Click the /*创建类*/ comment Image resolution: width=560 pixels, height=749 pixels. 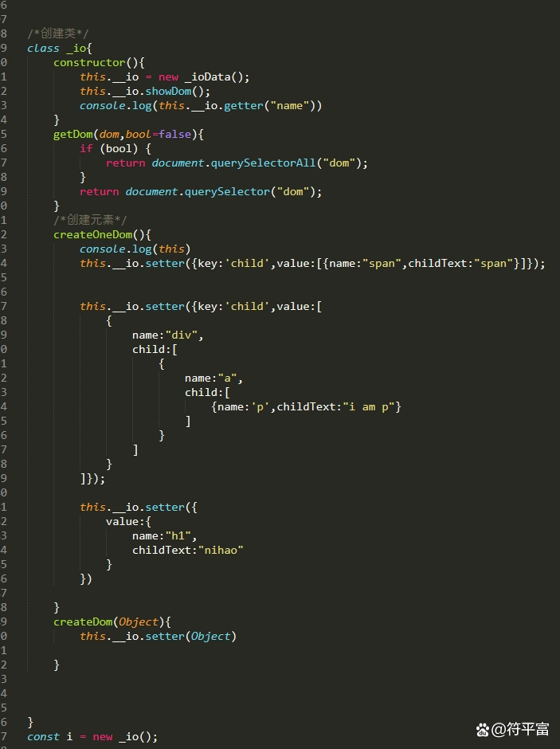pyautogui.click(x=58, y=33)
